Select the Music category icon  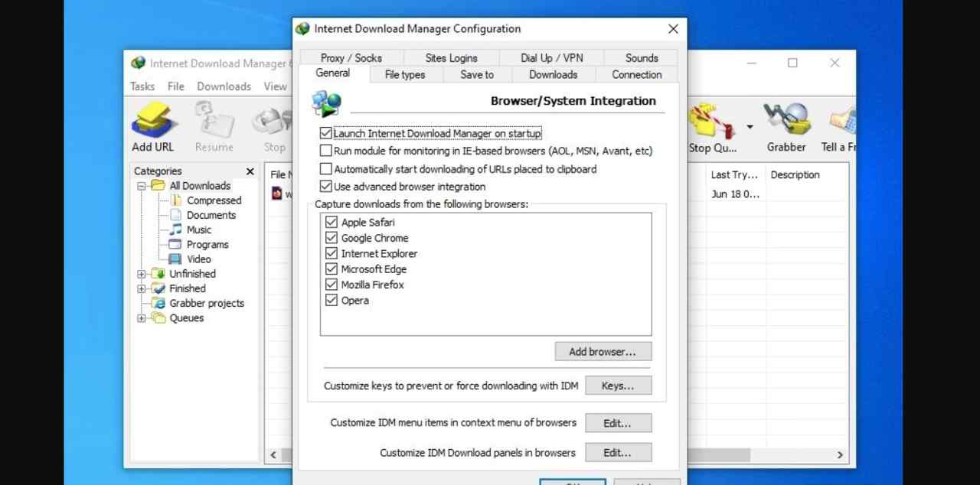[175, 229]
